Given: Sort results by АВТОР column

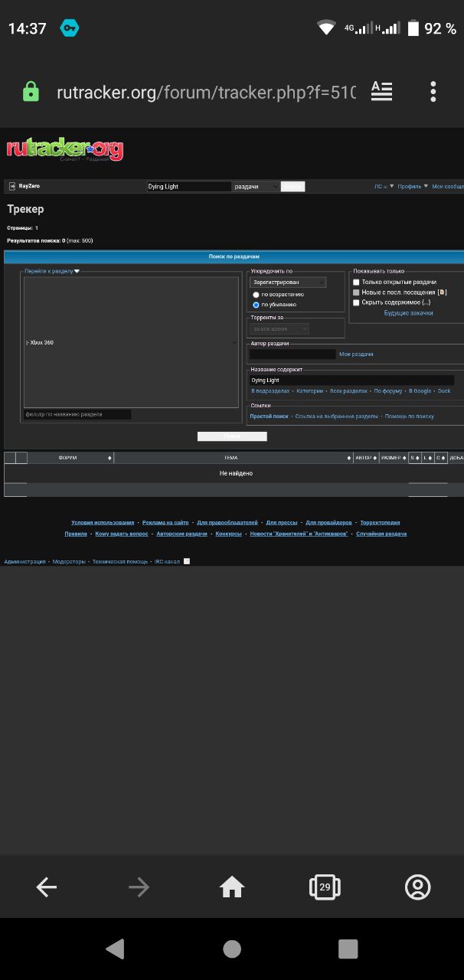Looking at the screenshot, I should (365, 458).
